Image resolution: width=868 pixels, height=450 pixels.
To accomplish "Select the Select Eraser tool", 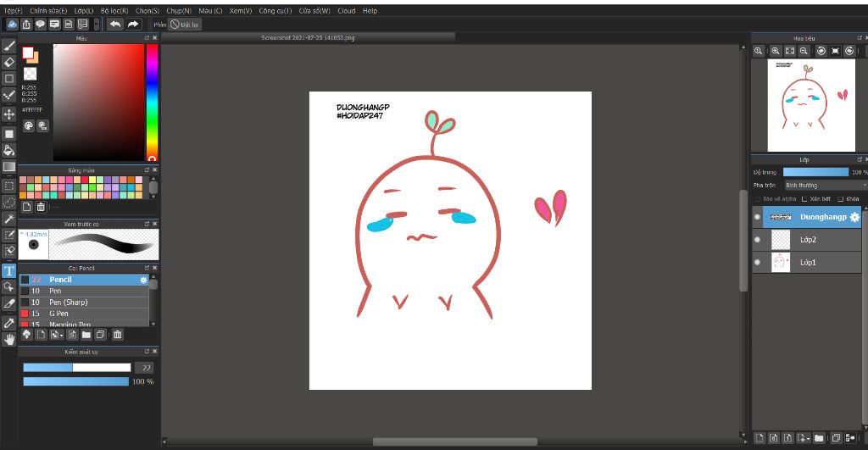I will point(8,252).
